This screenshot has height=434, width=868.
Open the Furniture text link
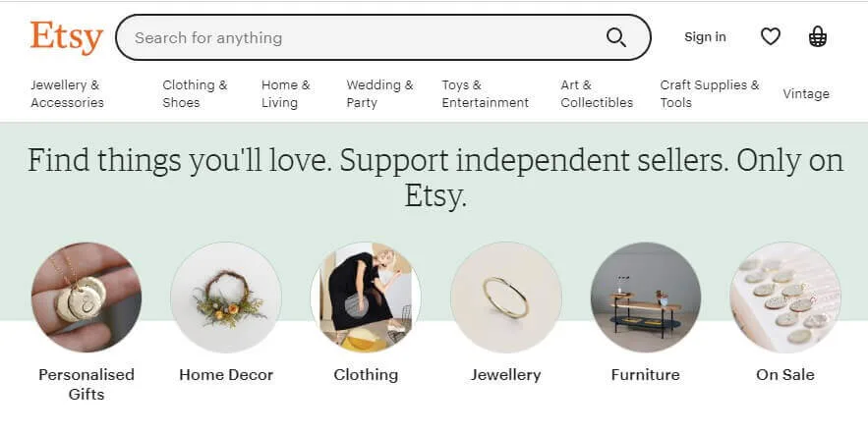(x=646, y=375)
